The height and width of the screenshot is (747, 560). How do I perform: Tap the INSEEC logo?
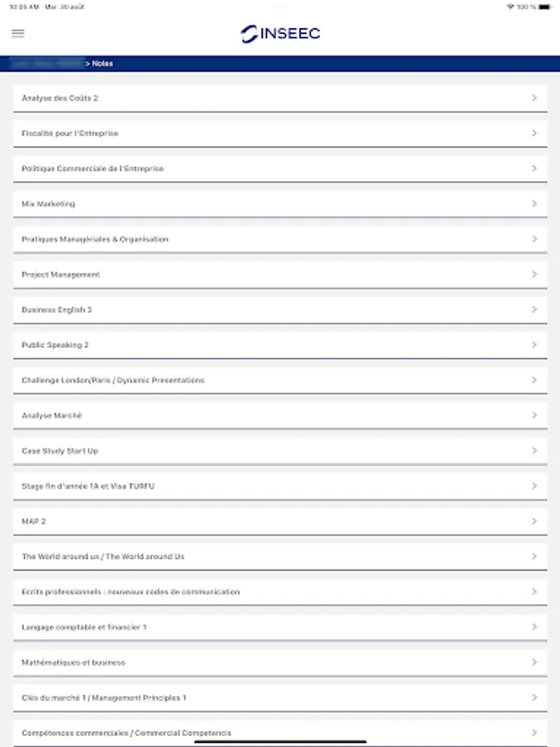pos(280,34)
